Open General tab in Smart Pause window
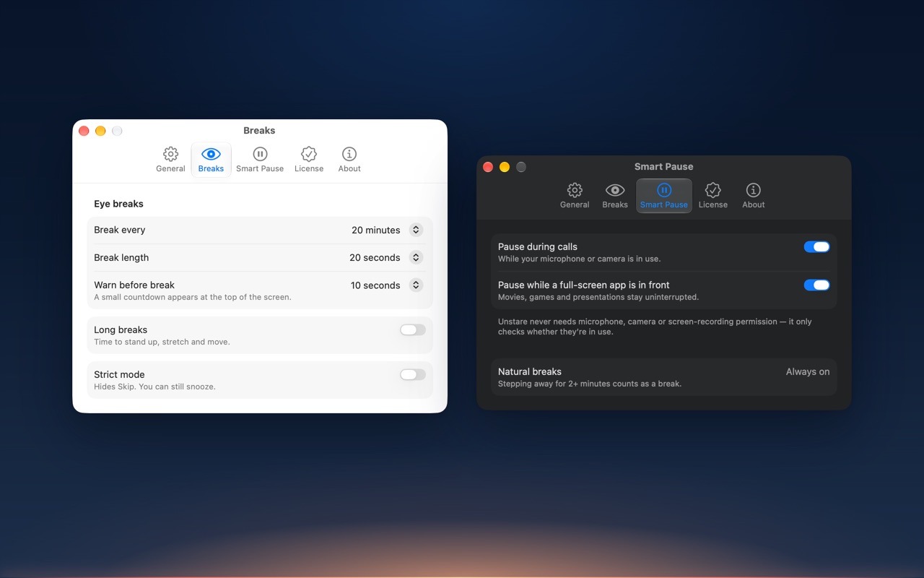This screenshot has height=578, width=924. click(575, 196)
